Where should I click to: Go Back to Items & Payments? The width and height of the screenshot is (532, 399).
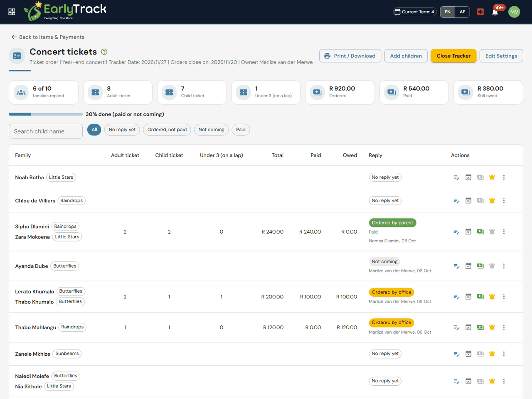click(48, 37)
